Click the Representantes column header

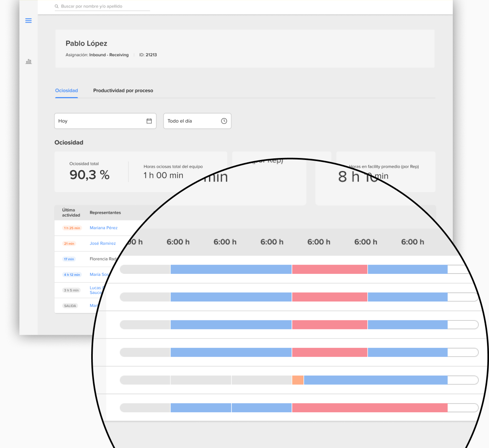click(x=105, y=213)
